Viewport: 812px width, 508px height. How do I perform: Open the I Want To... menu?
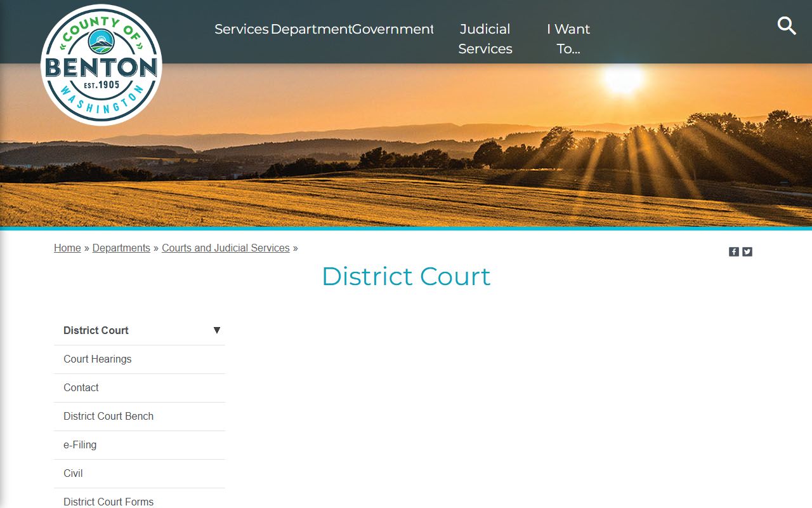[x=568, y=39]
